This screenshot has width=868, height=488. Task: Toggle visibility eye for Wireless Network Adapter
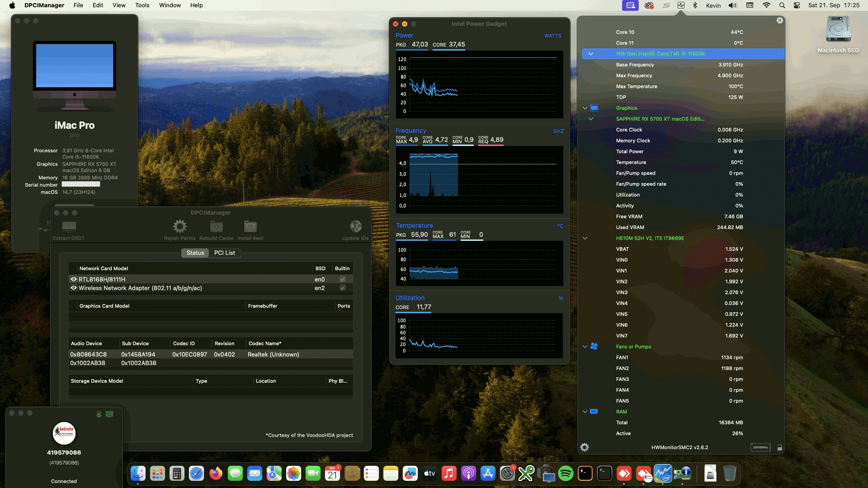73,288
